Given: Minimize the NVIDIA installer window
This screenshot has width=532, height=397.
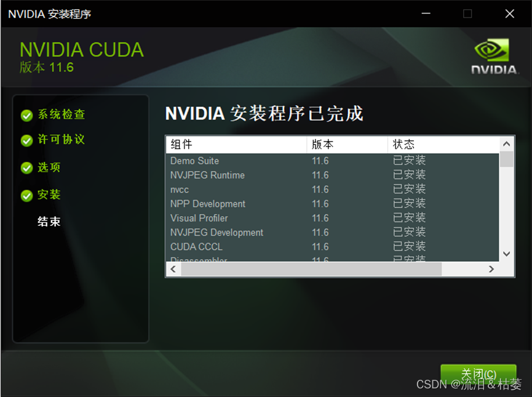Looking at the screenshot, I should click(x=426, y=14).
